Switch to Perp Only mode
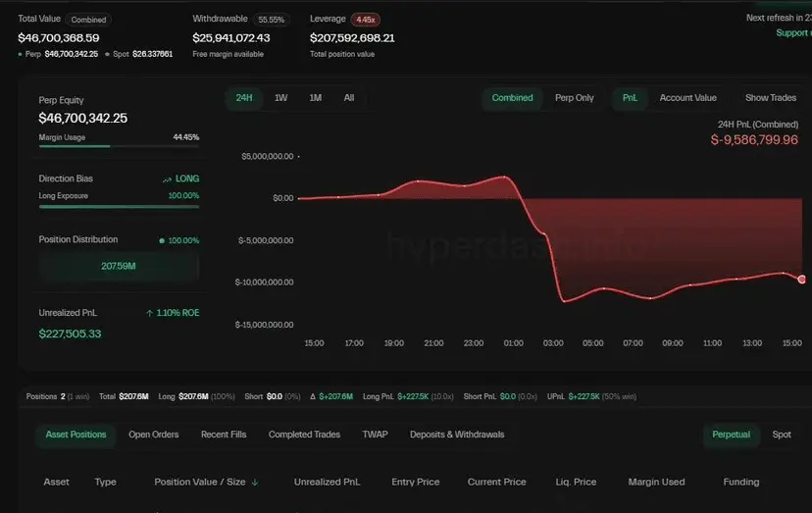Screen dimensions: 812x513 click(x=575, y=98)
